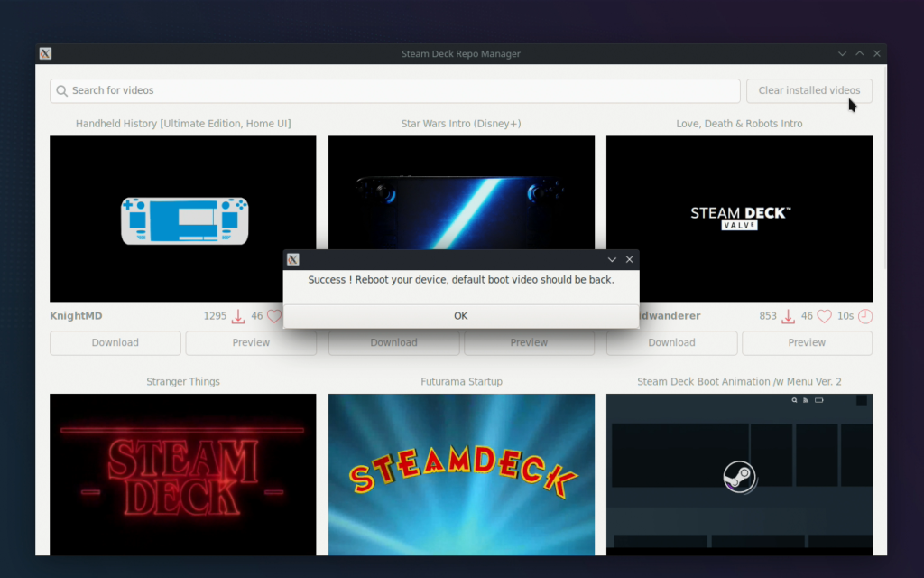Click title Handheld History [Ultimate Edition, Home UI]
Screen dimensions: 924x578
coord(183,123)
